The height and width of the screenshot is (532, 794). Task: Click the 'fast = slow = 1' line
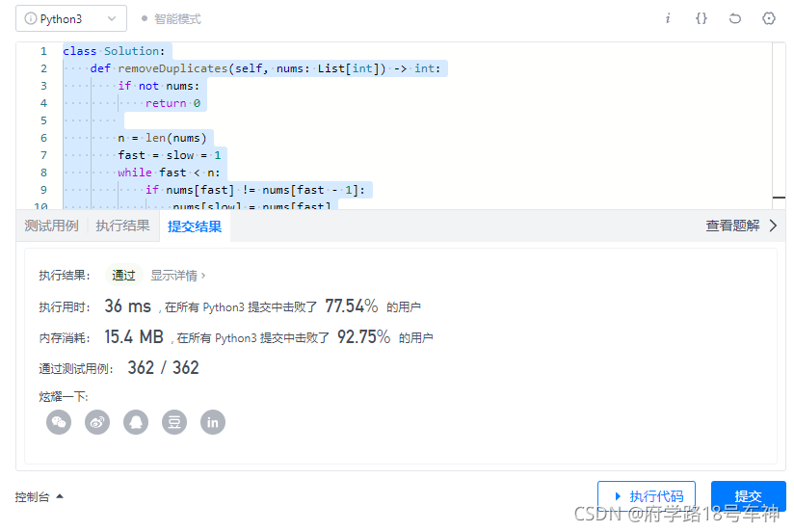[x=170, y=155]
